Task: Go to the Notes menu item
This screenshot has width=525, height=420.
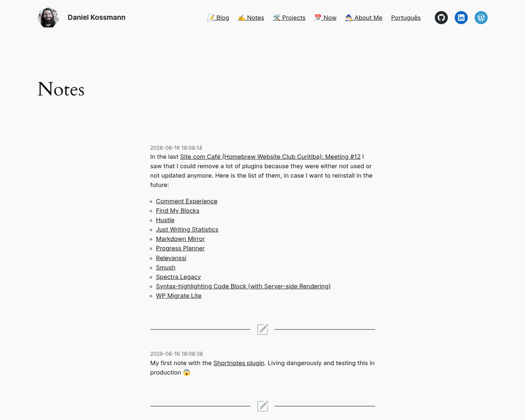Action: click(x=251, y=18)
